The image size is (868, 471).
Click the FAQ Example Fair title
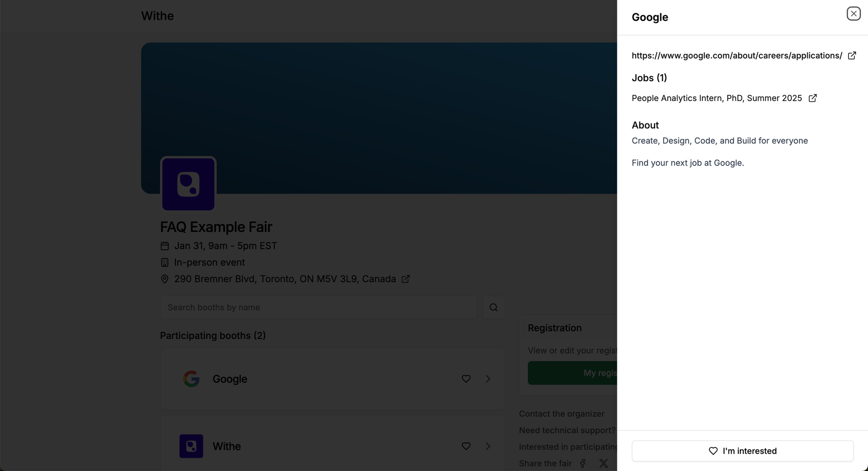[x=216, y=227]
